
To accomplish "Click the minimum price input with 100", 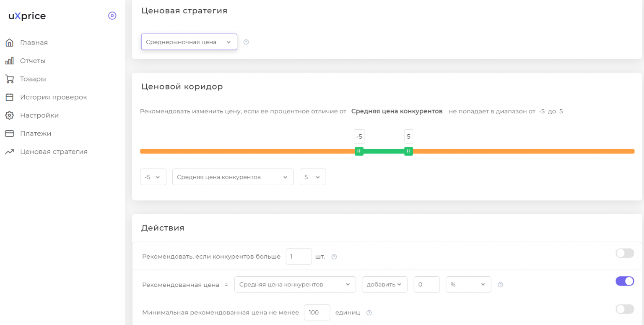I will [x=317, y=312].
